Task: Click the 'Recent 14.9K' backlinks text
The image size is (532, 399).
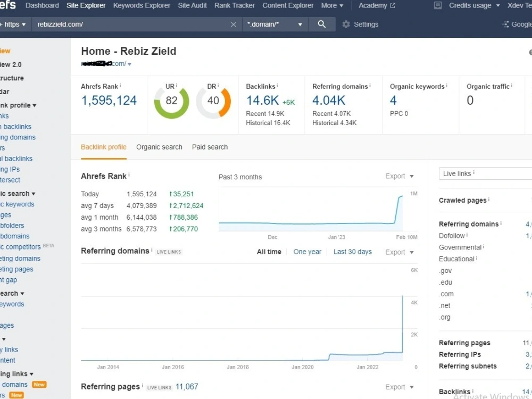Action: [x=265, y=114]
